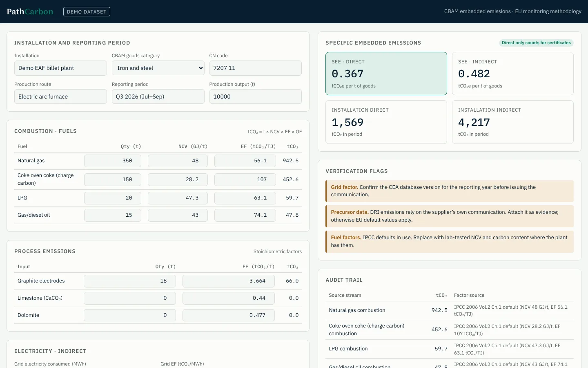Edit Gas/diesel oil EF field

pos(245,215)
